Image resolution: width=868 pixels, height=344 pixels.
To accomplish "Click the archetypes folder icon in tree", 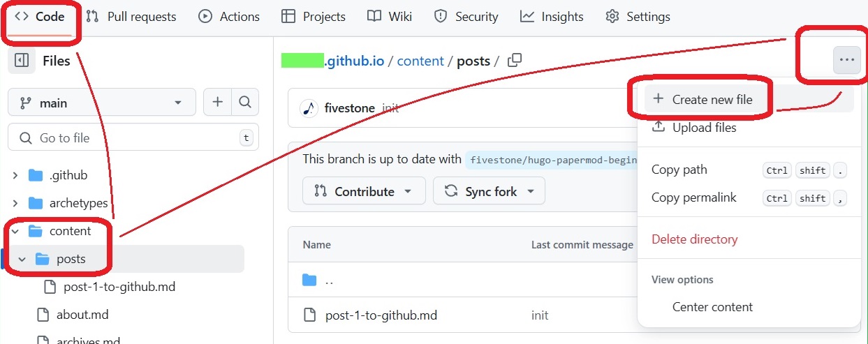I will [36, 203].
